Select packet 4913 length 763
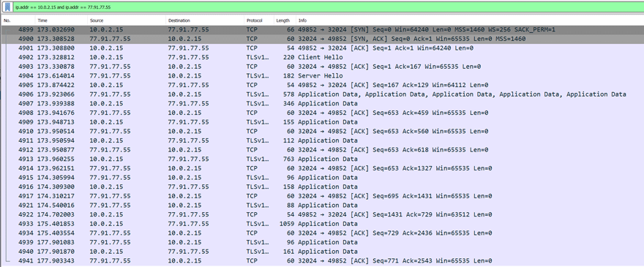644x267 pixels. [x=322, y=159]
